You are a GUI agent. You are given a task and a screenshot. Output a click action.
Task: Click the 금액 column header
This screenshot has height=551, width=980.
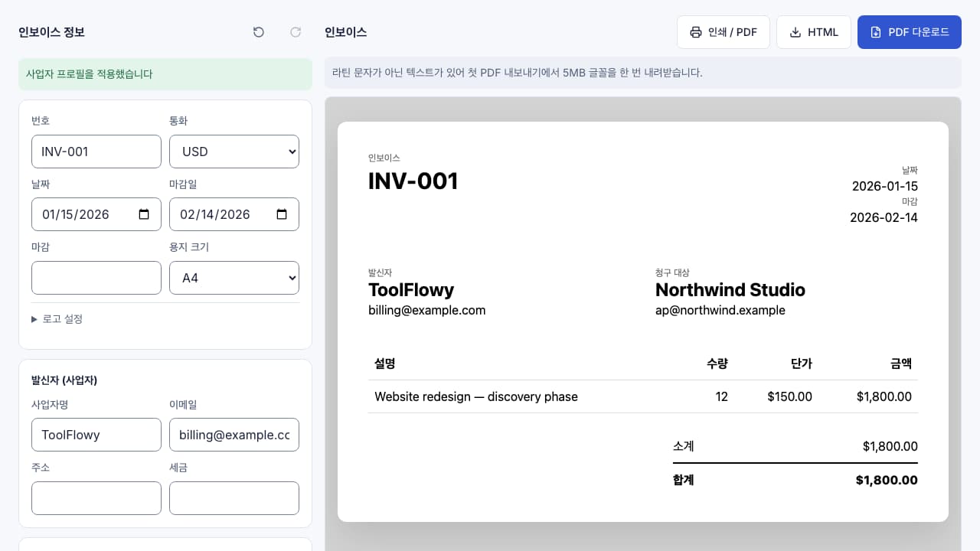901,364
